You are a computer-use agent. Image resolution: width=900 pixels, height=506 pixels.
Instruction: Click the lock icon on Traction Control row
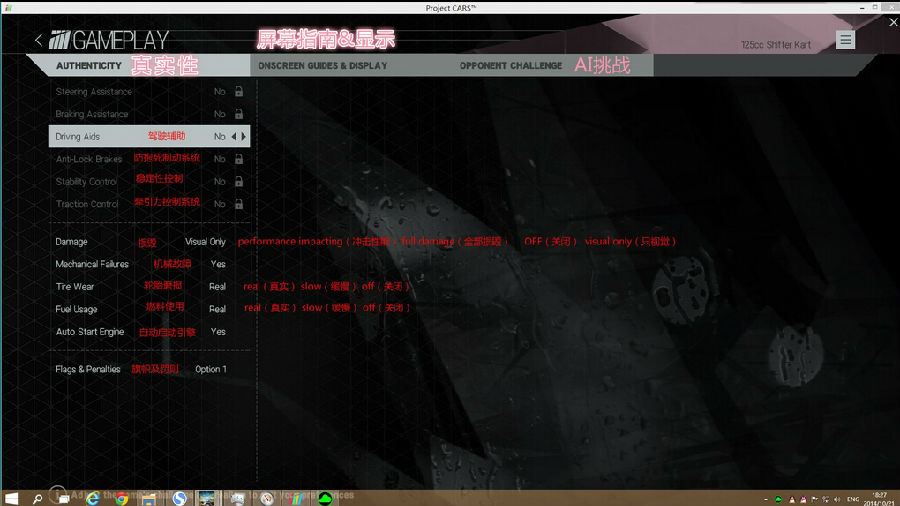click(239, 204)
